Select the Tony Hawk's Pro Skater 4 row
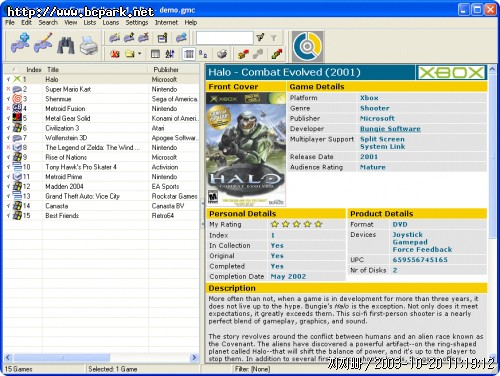 tap(102, 167)
